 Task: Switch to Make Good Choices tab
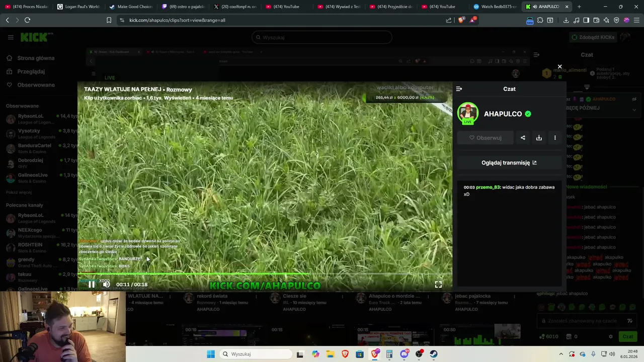[x=131, y=7]
